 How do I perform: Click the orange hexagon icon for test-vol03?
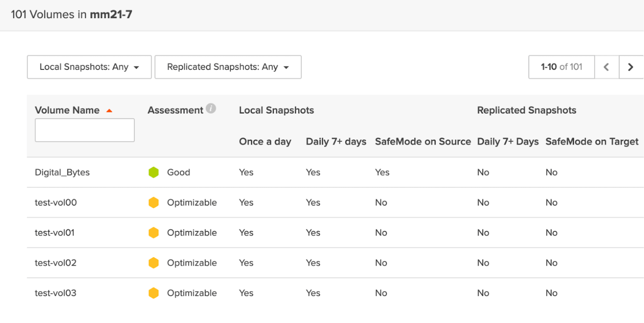pyautogui.click(x=153, y=293)
